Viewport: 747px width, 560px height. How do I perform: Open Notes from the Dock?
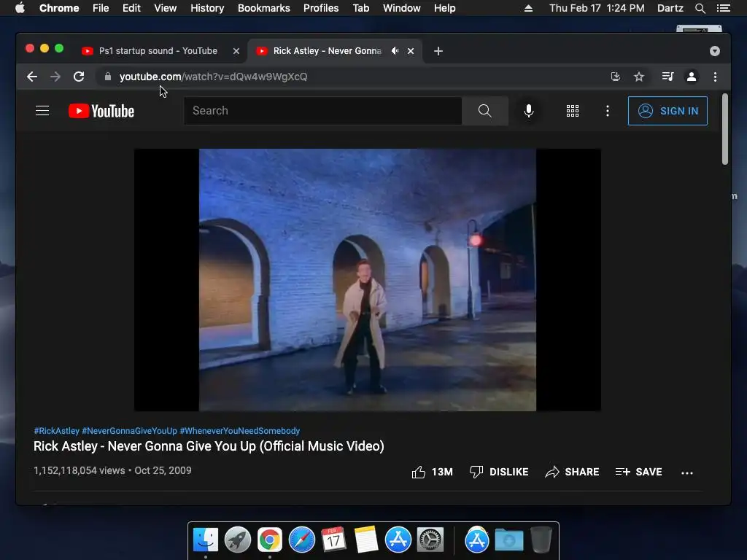[366, 540]
